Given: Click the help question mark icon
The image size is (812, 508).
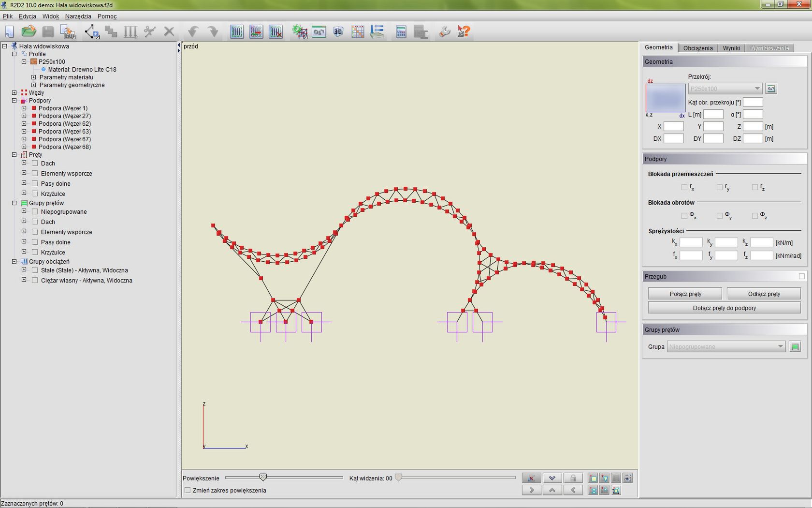Looking at the screenshot, I should 464,32.
